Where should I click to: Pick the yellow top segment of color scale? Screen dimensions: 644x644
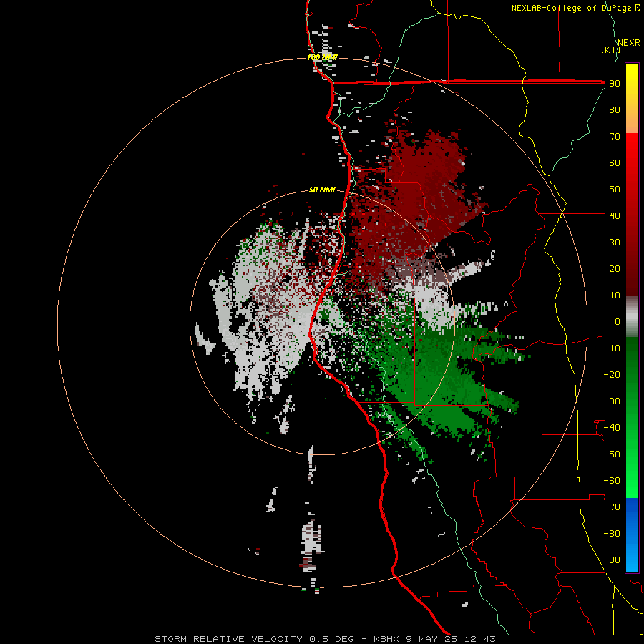(x=632, y=99)
